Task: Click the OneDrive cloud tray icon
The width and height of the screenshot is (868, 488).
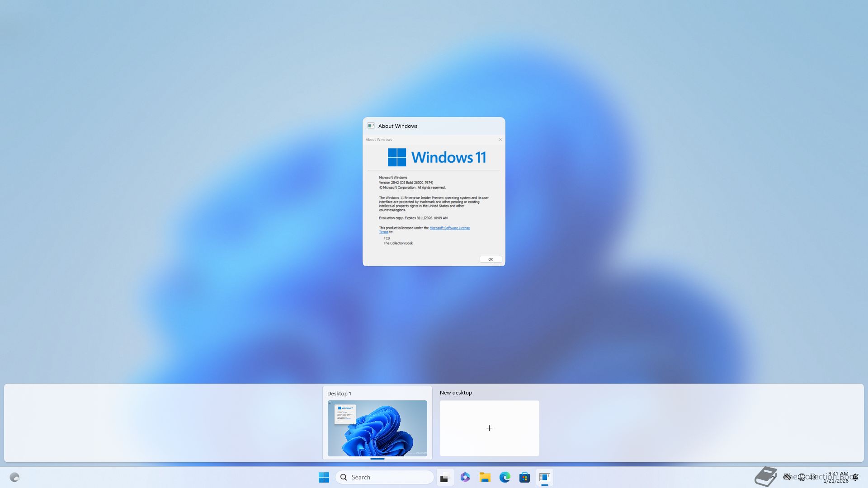Action: tap(787, 477)
